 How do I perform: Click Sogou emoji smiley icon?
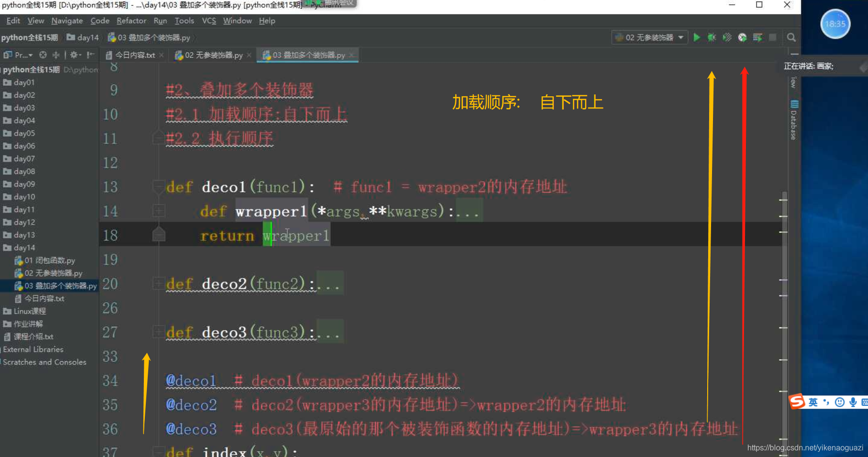[x=840, y=402]
